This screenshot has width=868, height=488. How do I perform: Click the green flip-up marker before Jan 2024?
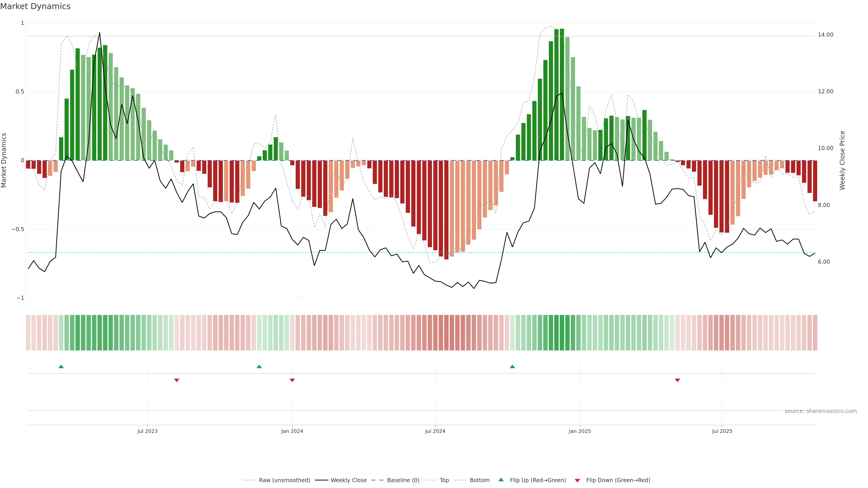[x=259, y=366]
